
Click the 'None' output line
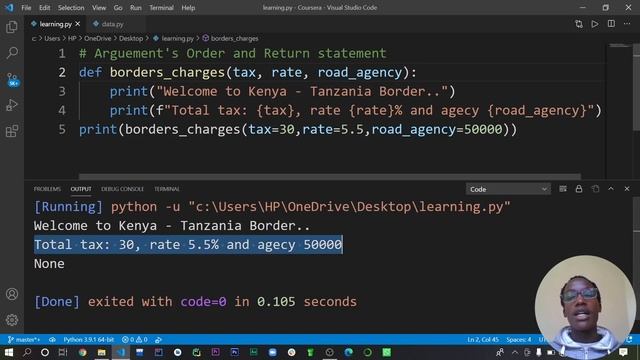pos(49,264)
